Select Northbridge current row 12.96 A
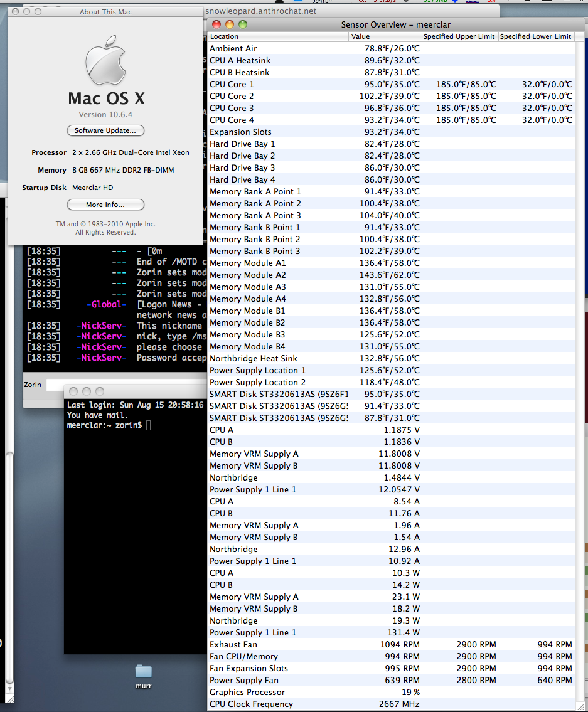588x712 pixels. click(391, 549)
